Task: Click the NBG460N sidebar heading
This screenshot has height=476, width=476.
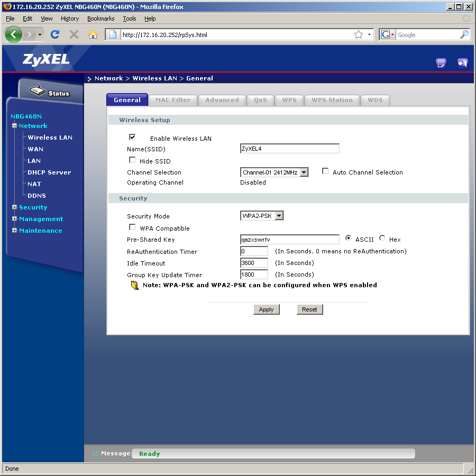Action: 26,116
